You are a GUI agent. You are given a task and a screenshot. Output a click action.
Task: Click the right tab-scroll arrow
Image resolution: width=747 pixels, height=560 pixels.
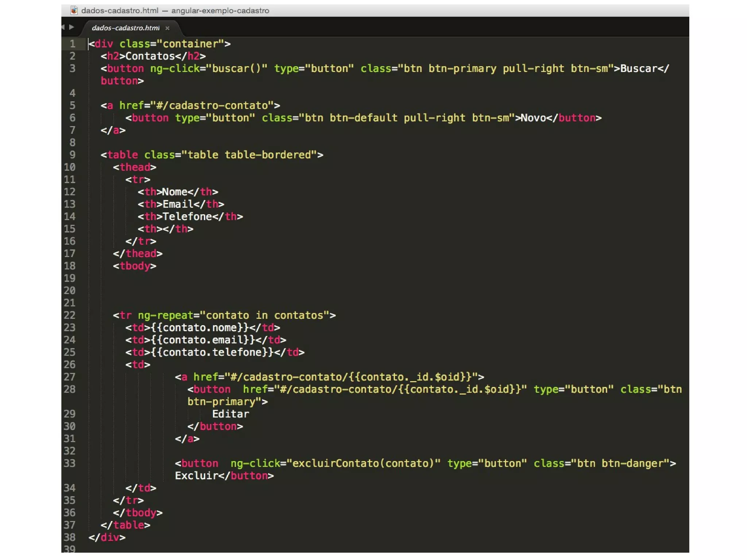(x=72, y=27)
